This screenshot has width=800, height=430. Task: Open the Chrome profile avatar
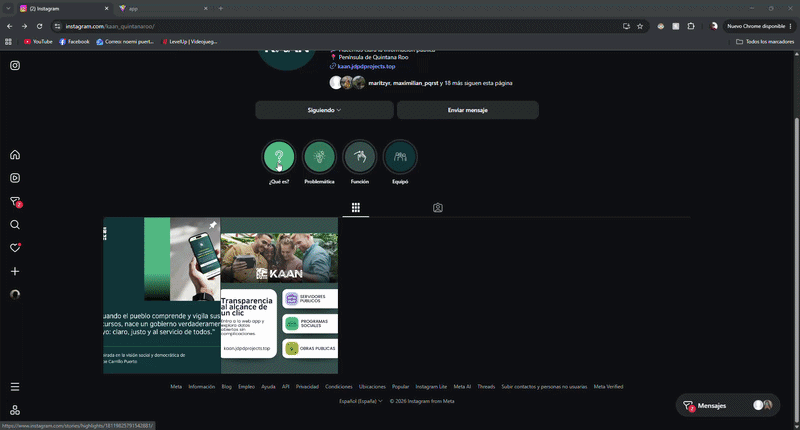714,26
